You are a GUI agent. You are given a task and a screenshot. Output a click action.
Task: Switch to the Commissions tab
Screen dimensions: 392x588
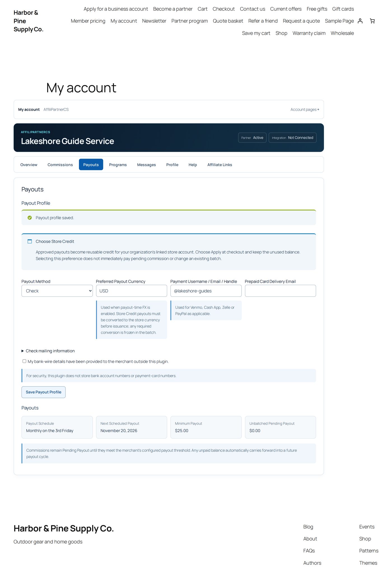point(60,165)
